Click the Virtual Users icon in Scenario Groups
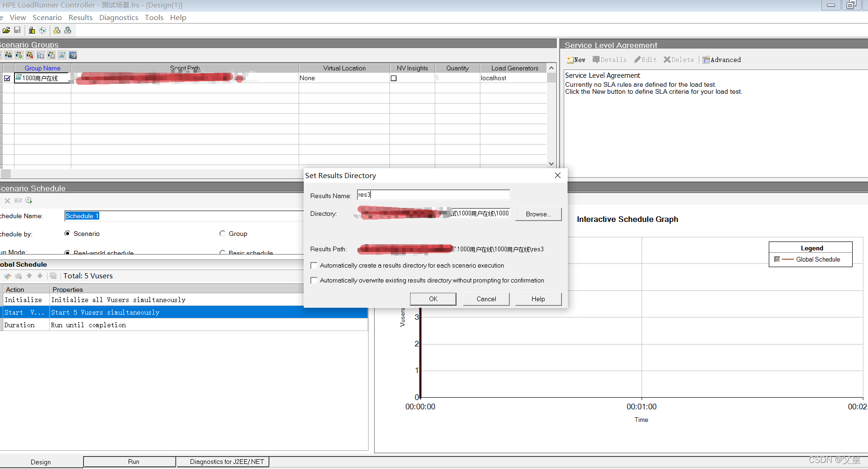868x469 pixels. (8, 55)
